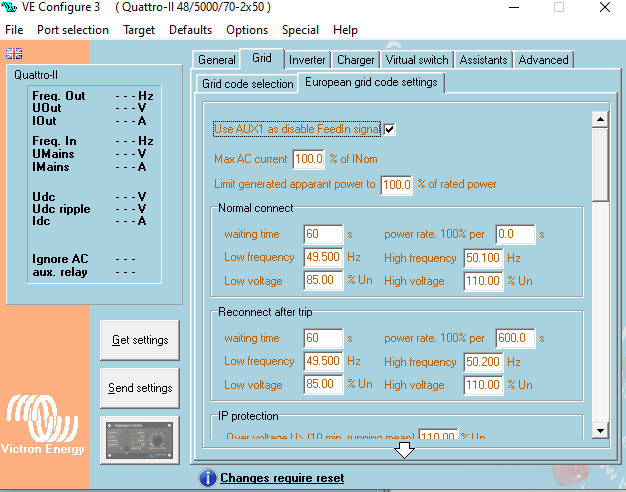The image size is (626, 492).
Task: Open the Virtual switch tab
Action: [x=417, y=60]
